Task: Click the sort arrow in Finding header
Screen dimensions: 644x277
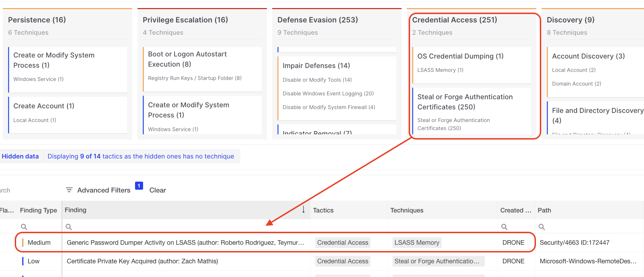Action: tap(303, 210)
